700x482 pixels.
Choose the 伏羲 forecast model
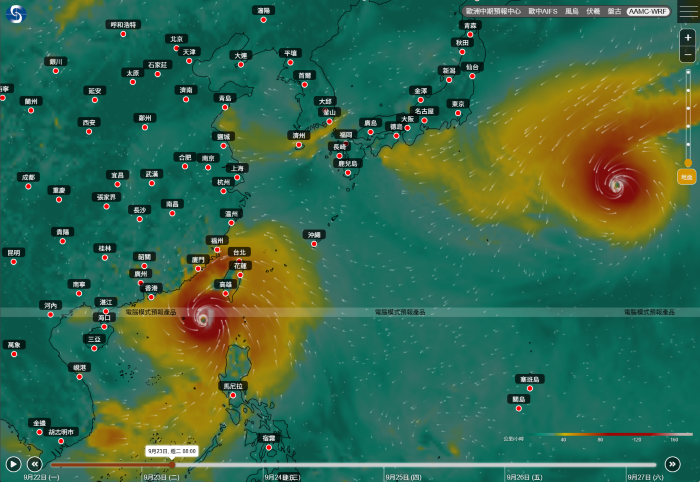[594, 11]
